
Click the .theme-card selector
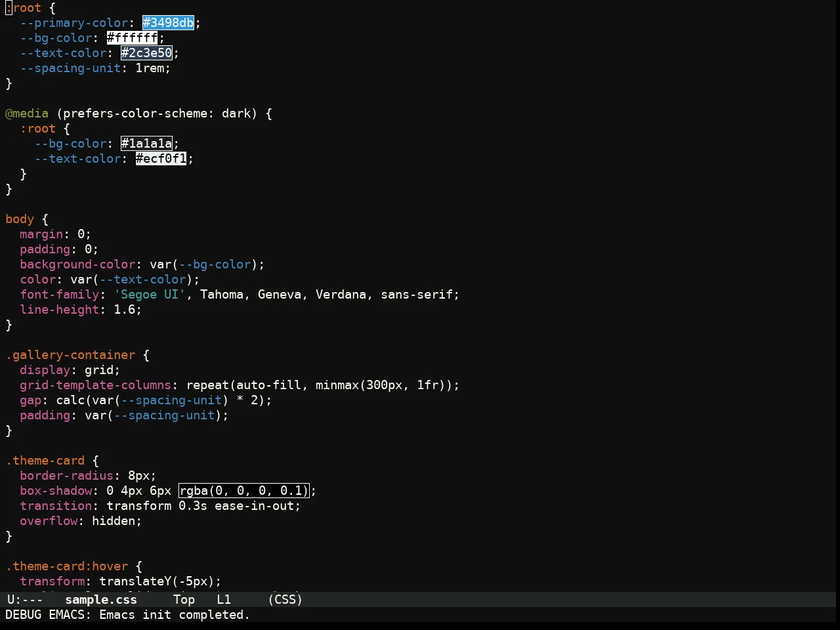click(45, 461)
